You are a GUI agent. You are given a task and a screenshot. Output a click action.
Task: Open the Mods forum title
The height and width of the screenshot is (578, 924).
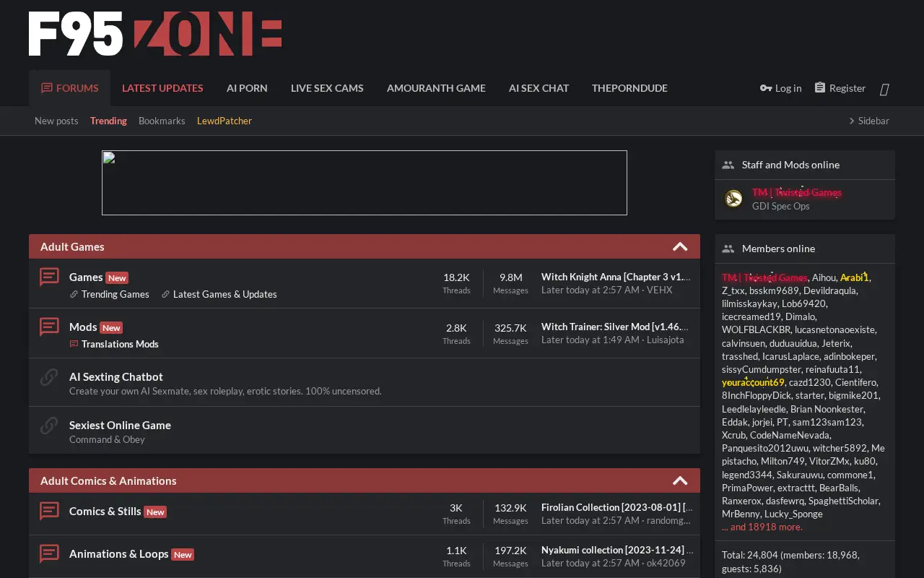(x=83, y=327)
